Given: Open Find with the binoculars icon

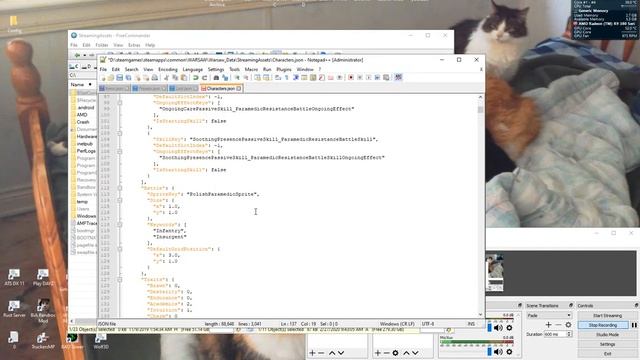Looking at the screenshot, I should pyautogui.click(x=216, y=78).
